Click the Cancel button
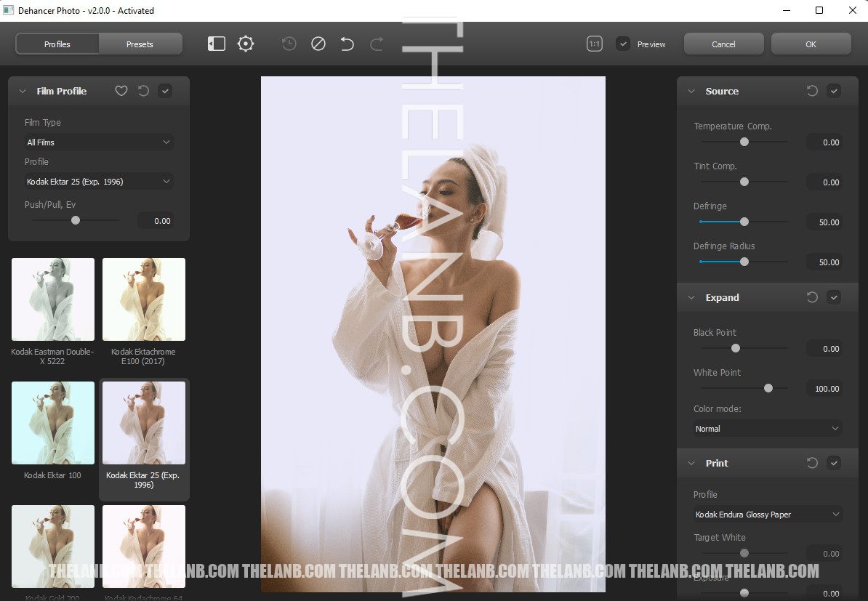This screenshot has height=601, width=868. [x=723, y=44]
